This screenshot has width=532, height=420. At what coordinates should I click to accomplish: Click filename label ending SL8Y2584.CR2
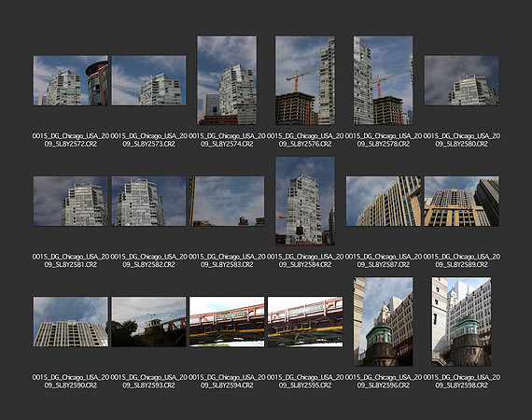(305, 260)
